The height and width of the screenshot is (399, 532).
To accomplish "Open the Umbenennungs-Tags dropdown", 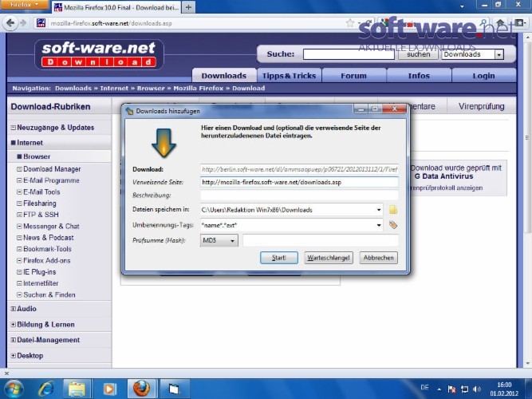I will tap(379, 225).
